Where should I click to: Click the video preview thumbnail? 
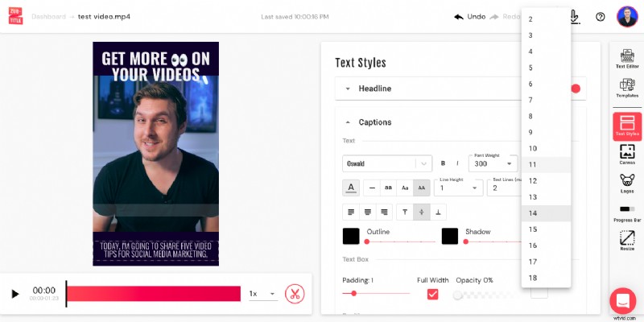point(155,154)
